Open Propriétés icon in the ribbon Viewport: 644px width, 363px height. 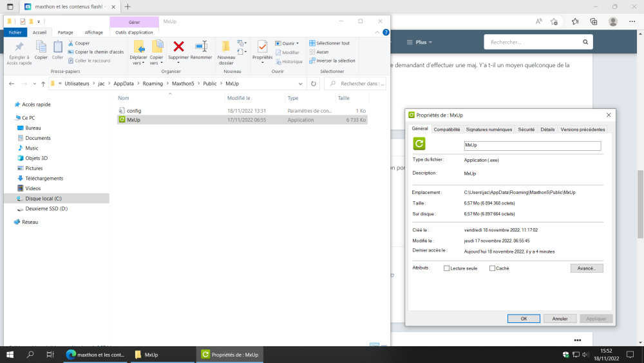click(262, 46)
